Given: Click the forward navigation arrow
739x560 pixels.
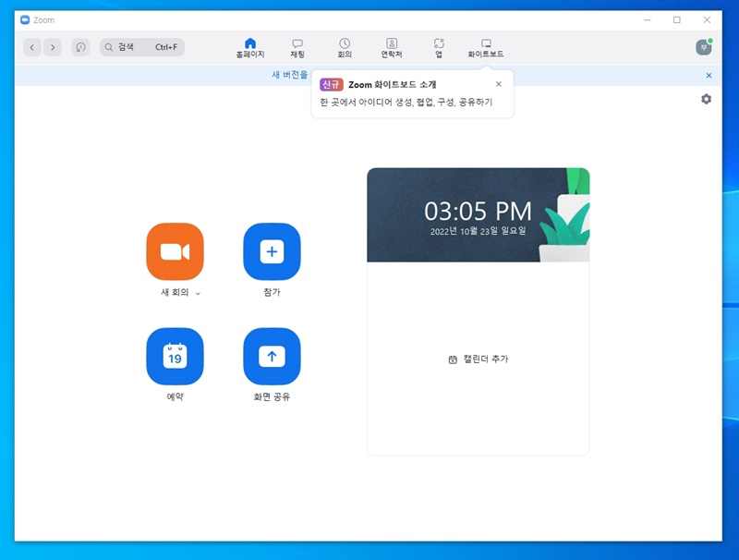Looking at the screenshot, I should coord(53,47).
